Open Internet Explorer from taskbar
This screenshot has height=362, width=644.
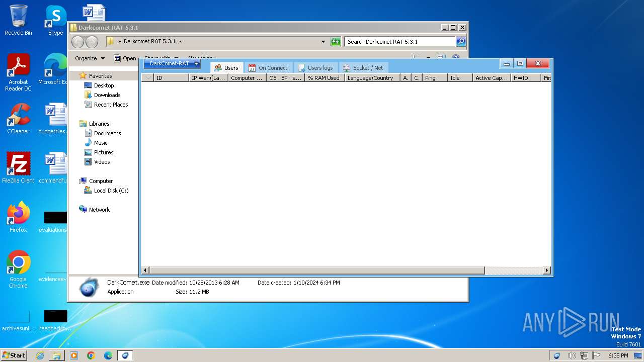click(x=40, y=355)
